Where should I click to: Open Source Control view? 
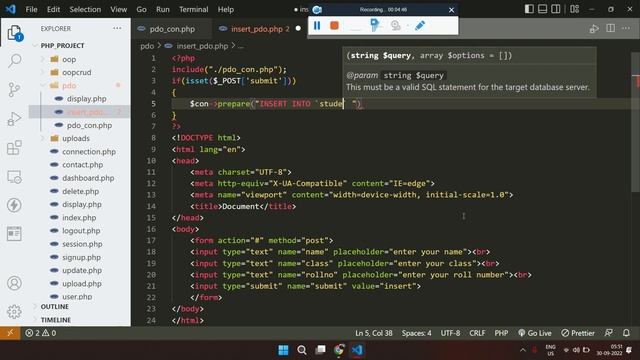[x=15, y=89]
